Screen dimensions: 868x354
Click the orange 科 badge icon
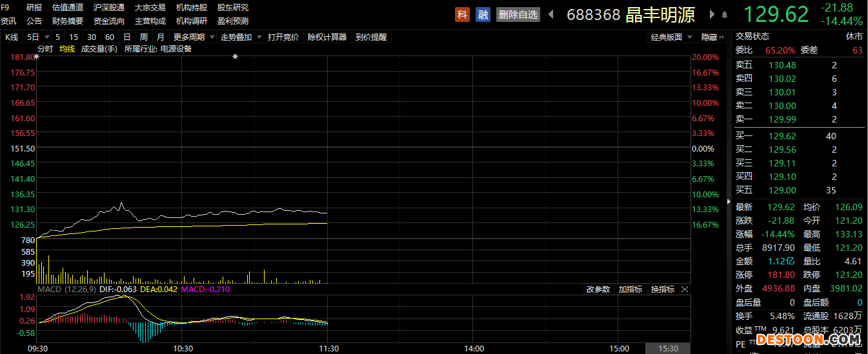tap(462, 14)
